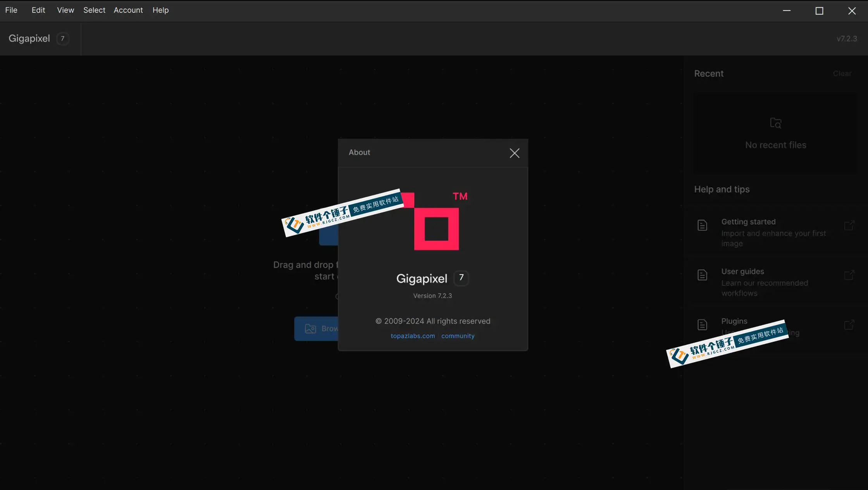Open Getting started external link icon

pos(849,225)
